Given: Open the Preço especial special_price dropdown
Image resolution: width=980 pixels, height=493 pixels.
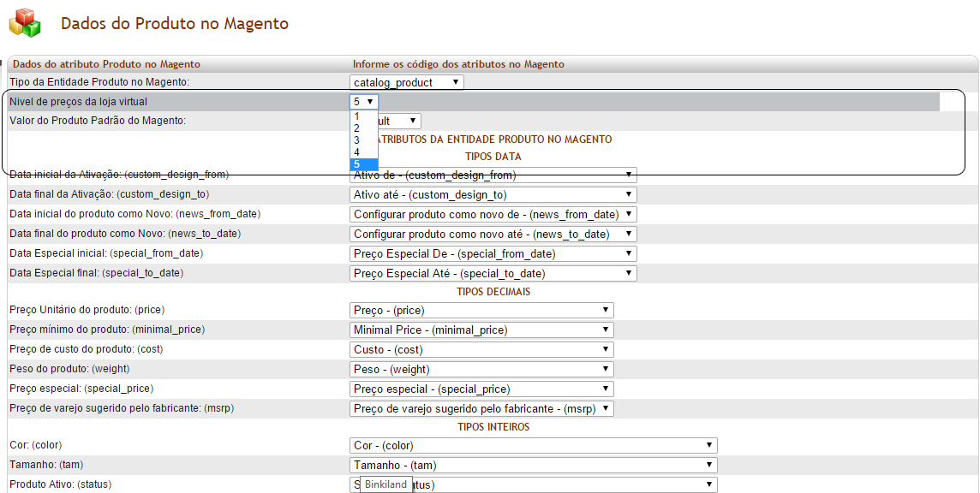Looking at the screenshot, I should (481, 389).
